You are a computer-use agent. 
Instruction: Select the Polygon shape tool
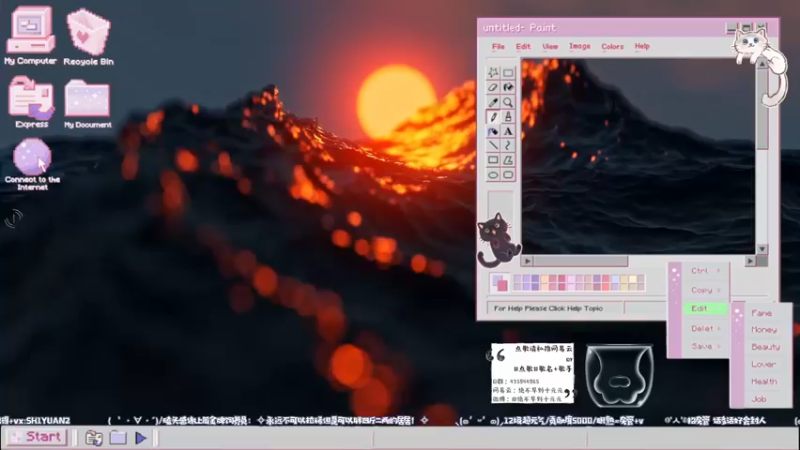click(508, 160)
